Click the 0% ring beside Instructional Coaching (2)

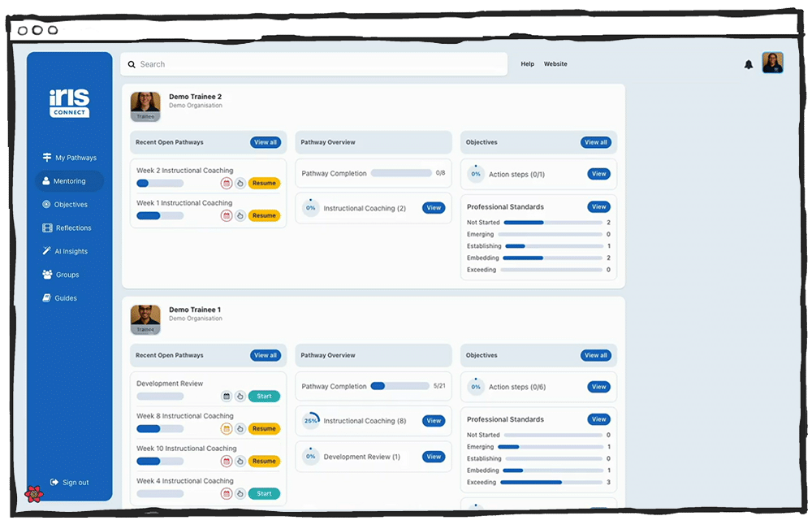(310, 207)
